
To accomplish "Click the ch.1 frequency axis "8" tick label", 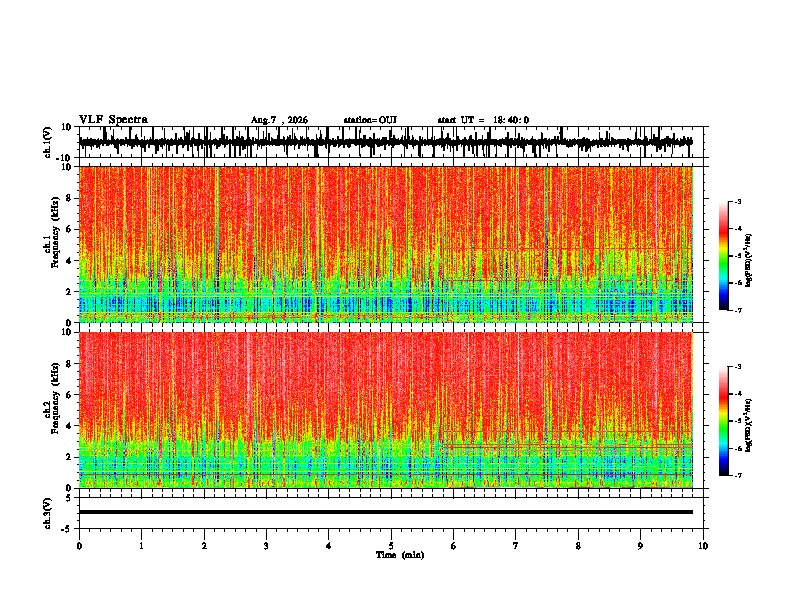I will [70, 198].
